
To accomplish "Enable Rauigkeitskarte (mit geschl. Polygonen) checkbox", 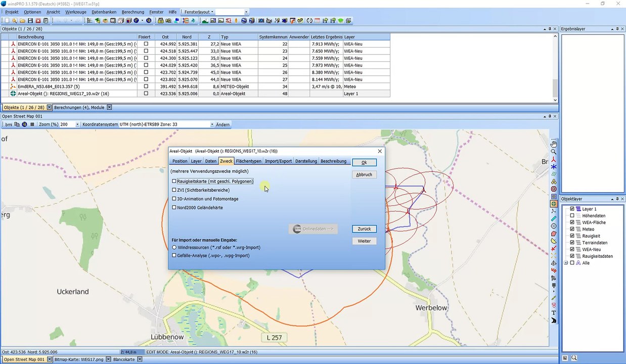I will pos(174,181).
